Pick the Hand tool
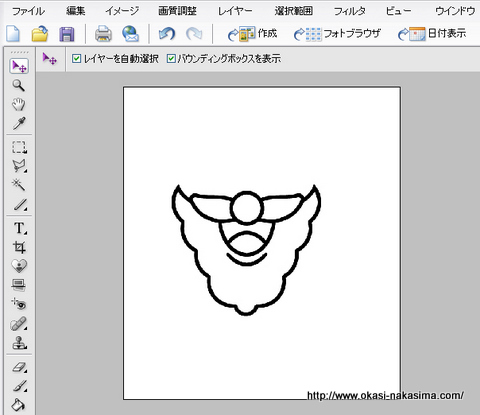 [x=19, y=104]
